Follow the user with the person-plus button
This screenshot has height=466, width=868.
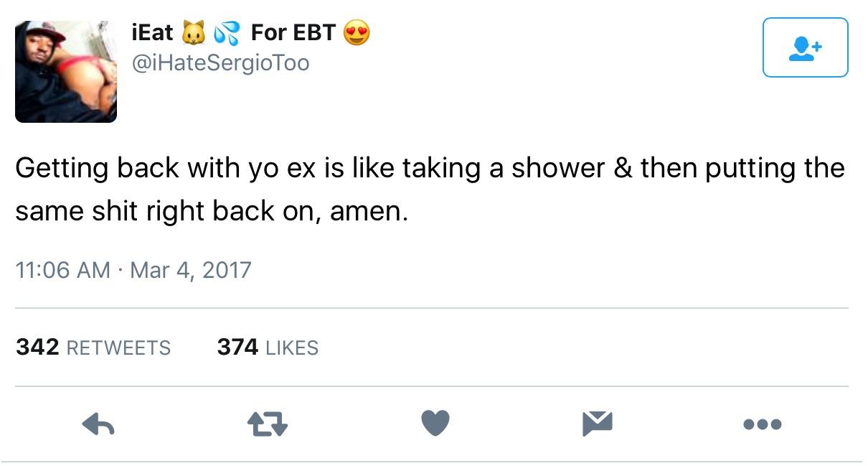coord(805,47)
